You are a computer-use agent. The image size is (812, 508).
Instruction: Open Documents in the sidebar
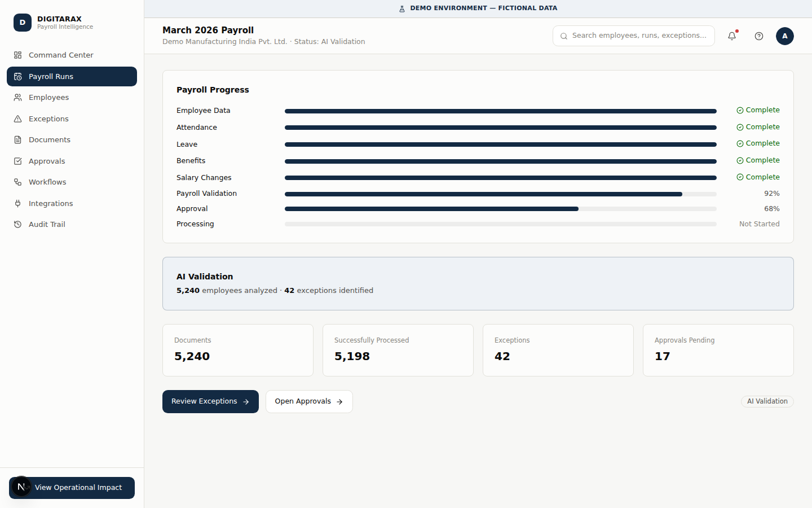coord(72,140)
